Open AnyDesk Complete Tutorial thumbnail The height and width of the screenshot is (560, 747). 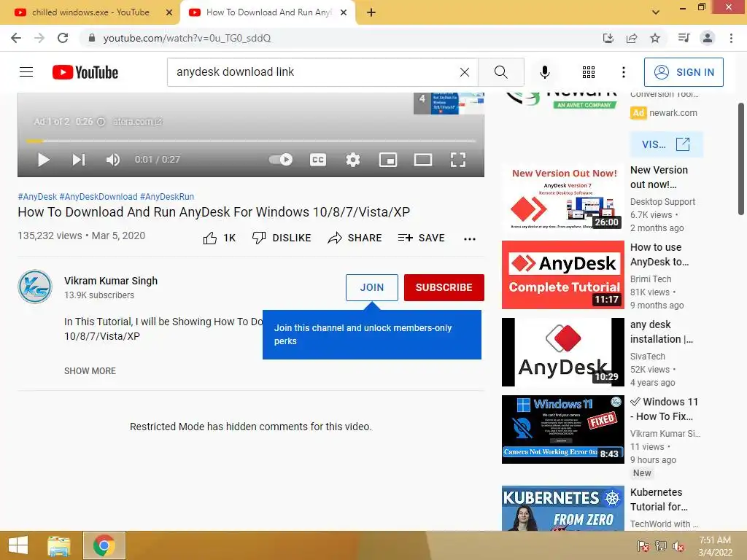coord(562,275)
